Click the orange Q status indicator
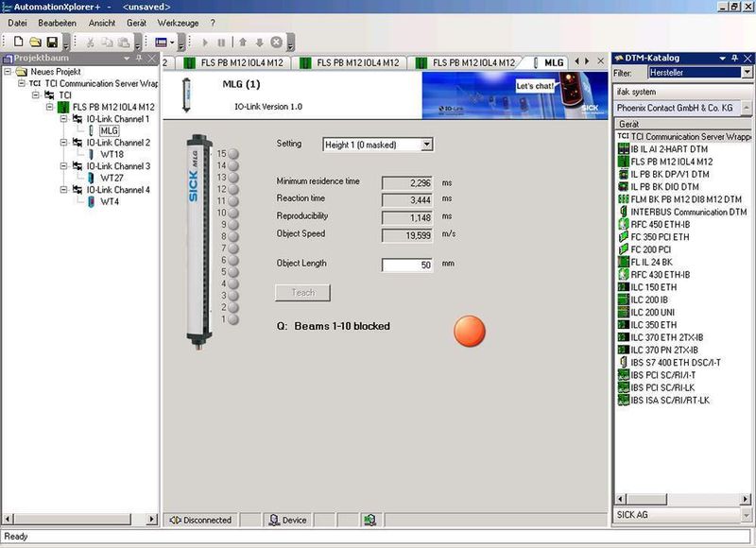The height and width of the screenshot is (548, 756). tap(470, 331)
